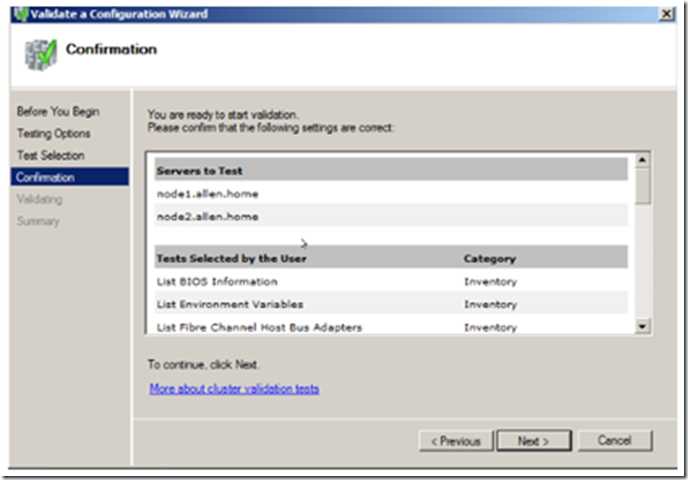Select the Summary step
This screenshot has height=480, width=688.
coord(38,221)
